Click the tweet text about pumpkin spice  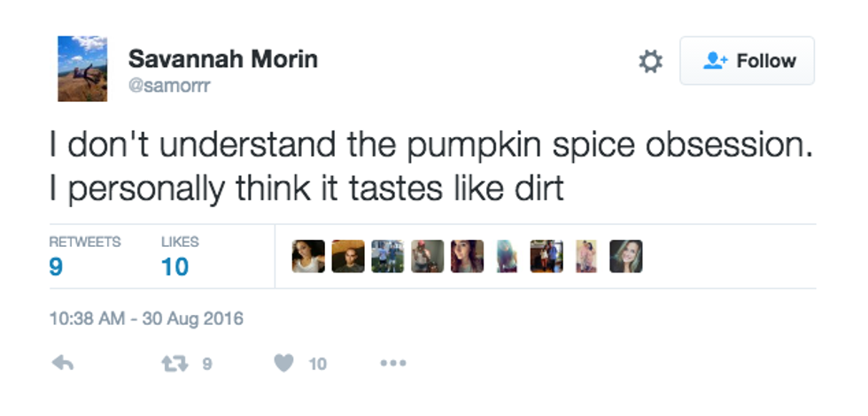pos(430,167)
